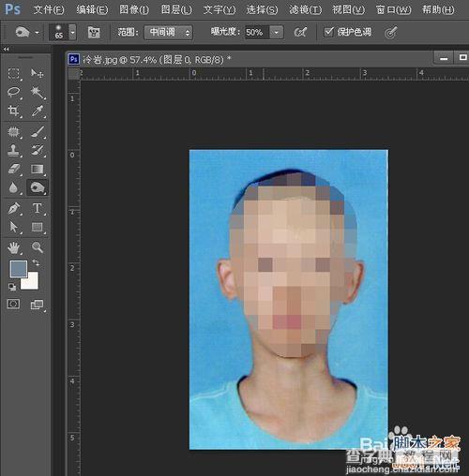Select the Zoom tool
Image resolution: width=469 pixels, height=476 pixels.
(x=38, y=247)
